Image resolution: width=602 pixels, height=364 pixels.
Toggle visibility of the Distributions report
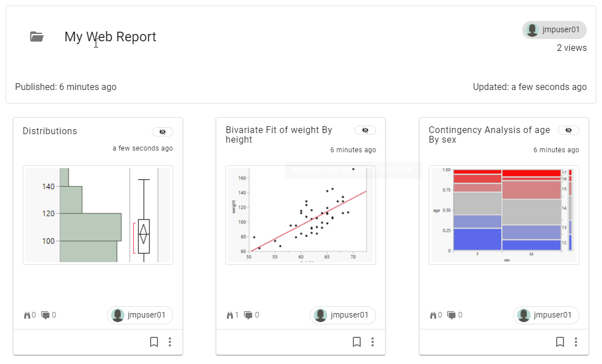[162, 131]
